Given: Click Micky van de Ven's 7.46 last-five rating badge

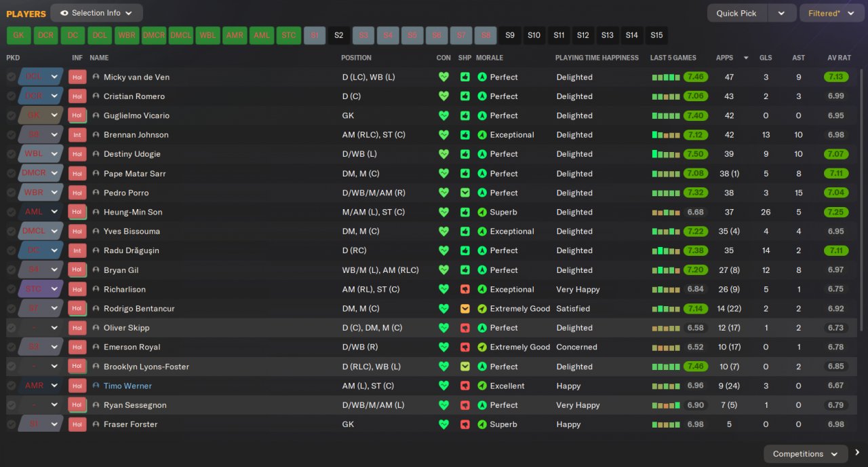Looking at the screenshot, I should [x=696, y=77].
